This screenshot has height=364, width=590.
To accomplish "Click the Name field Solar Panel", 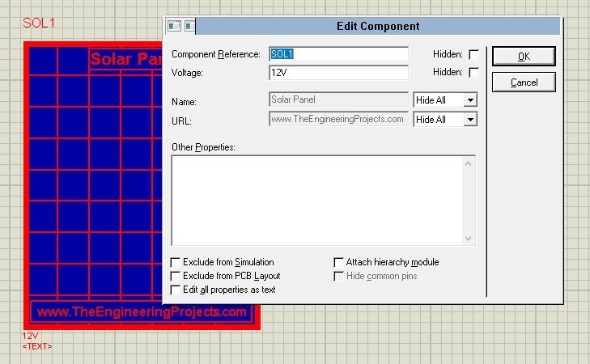I will point(338,99).
